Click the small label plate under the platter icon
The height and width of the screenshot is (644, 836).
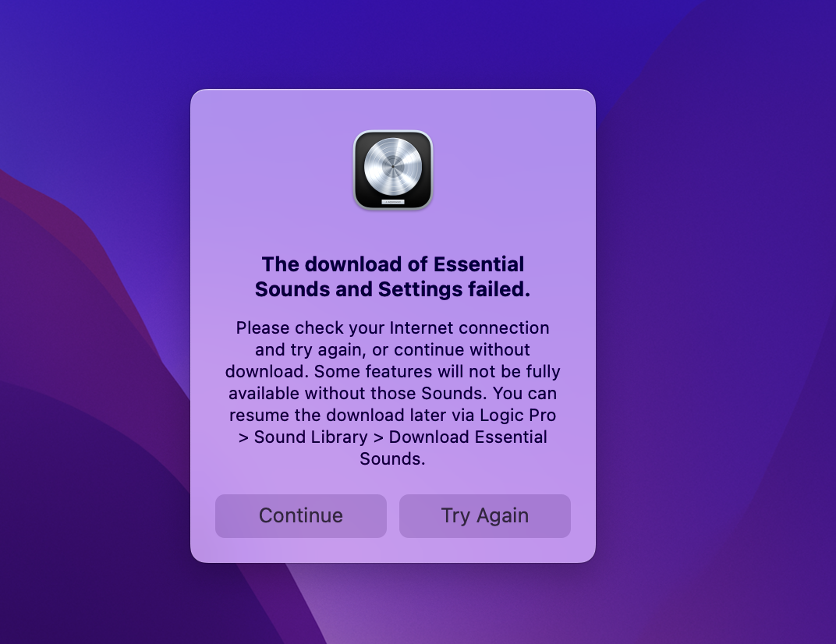(393, 201)
